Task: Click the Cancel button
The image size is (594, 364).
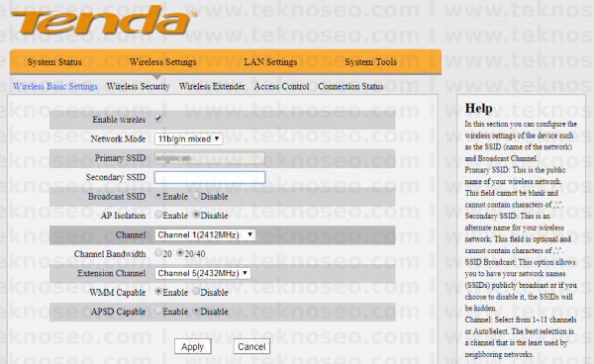Action: [251, 346]
